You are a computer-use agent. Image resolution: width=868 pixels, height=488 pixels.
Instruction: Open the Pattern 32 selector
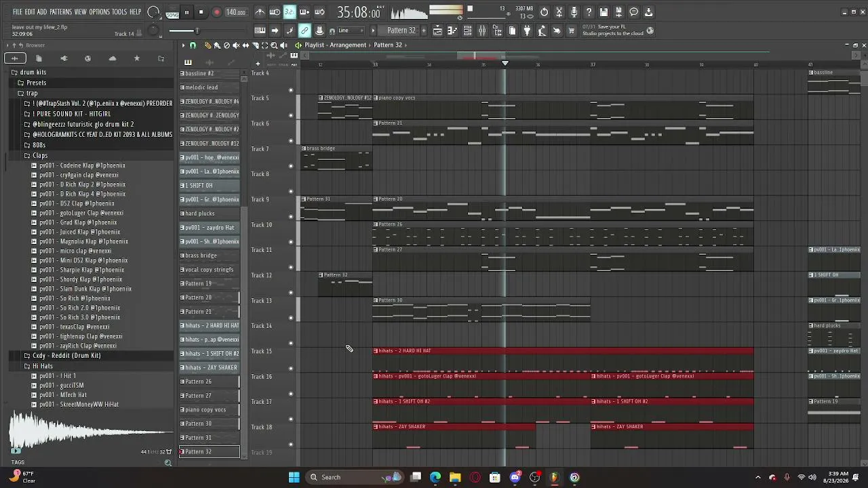coord(401,30)
